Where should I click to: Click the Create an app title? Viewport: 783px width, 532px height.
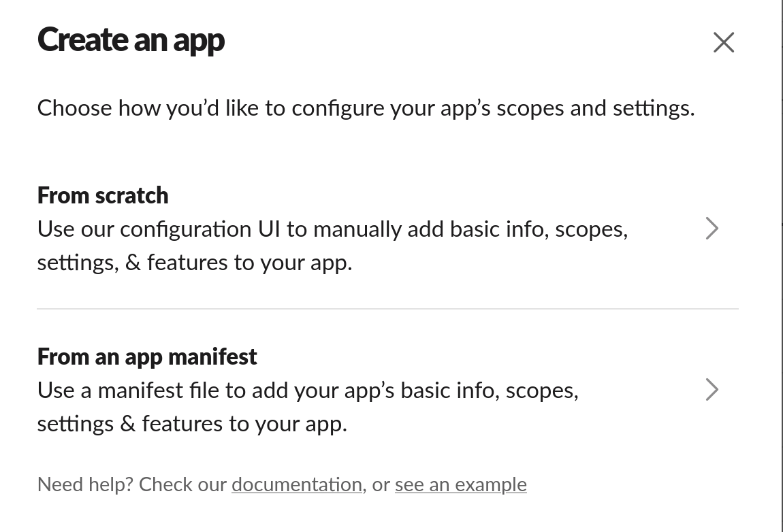pyautogui.click(x=131, y=39)
